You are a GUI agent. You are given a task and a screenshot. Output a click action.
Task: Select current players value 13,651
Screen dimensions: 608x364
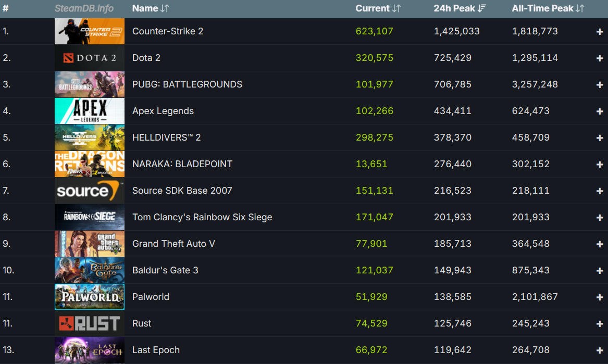[x=371, y=164]
